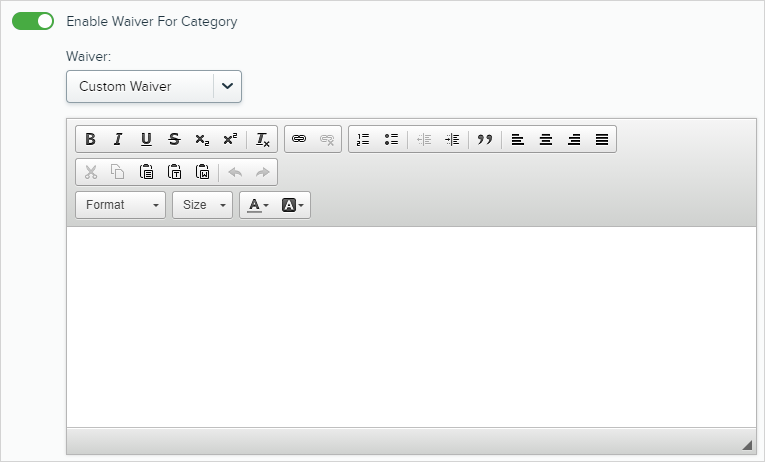Apply strikethrough formatting
This screenshot has height=462, width=765.
tap(174, 139)
